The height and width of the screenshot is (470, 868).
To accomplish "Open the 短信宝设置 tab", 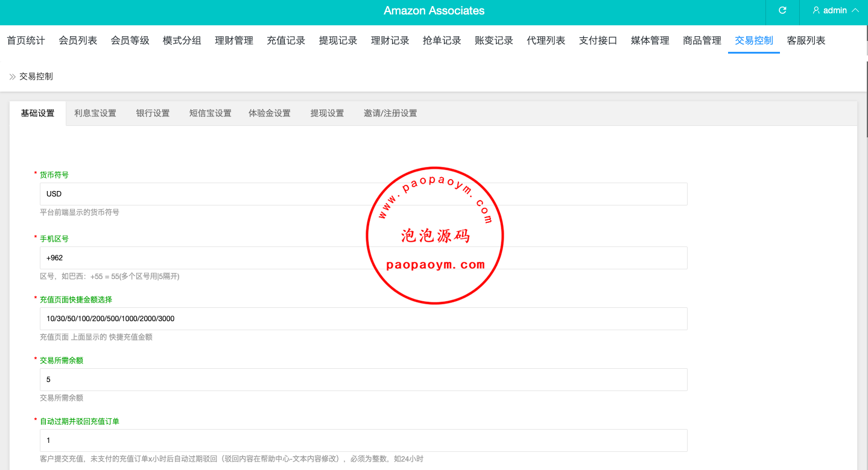I will click(210, 113).
